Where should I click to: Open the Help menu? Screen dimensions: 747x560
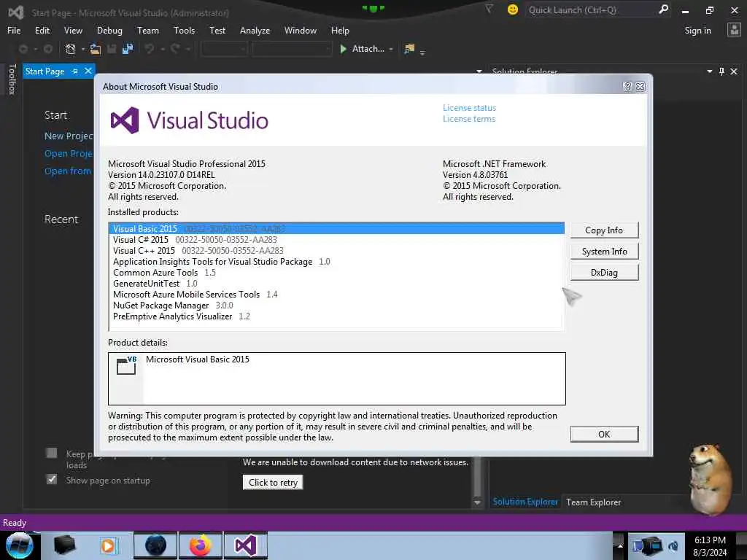pyautogui.click(x=340, y=31)
